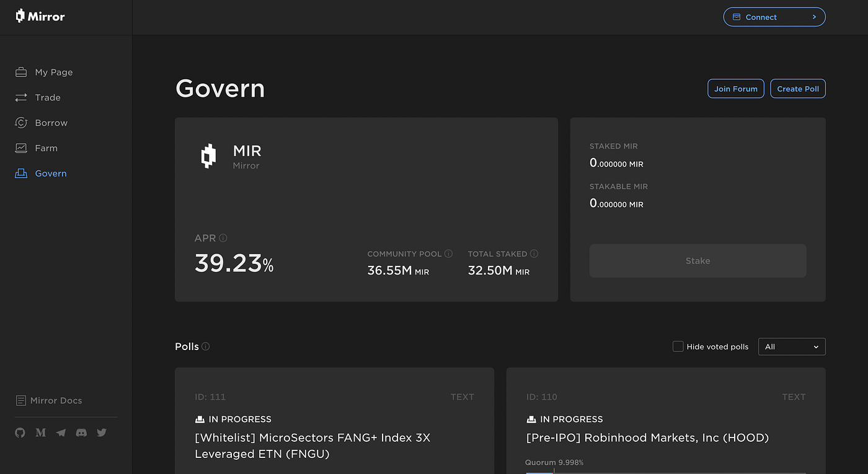This screenshot has height=474, width=868.
Task: Click the ID: 111 poll label
Action: point(210,397)
